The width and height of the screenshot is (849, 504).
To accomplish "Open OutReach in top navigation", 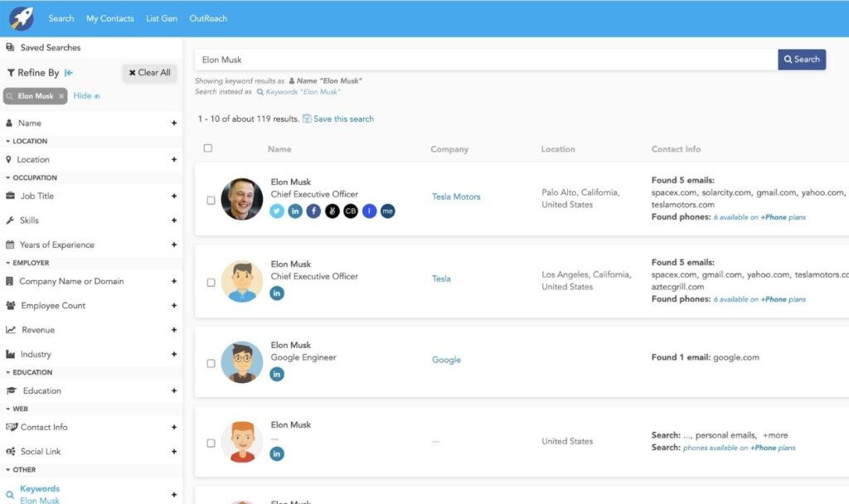I will [208, 18].
